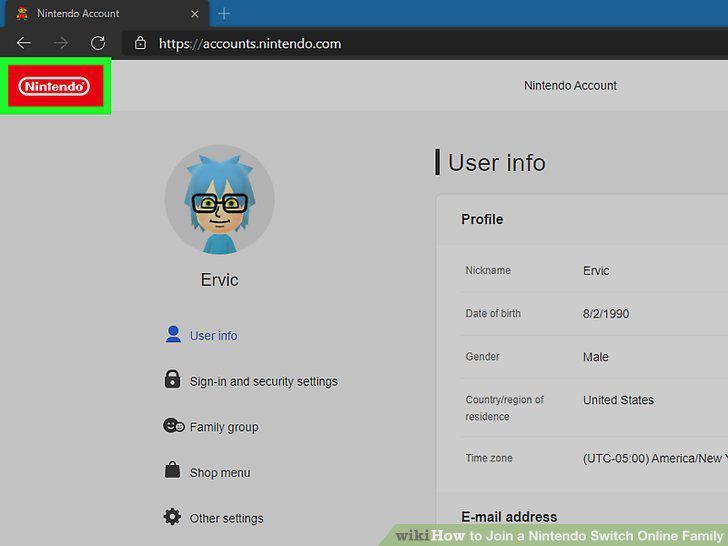Image resolution: width=728 pixels, height=546 pixels.
Task: Click the Nintendo Account header text
Action: pos(570,86)
